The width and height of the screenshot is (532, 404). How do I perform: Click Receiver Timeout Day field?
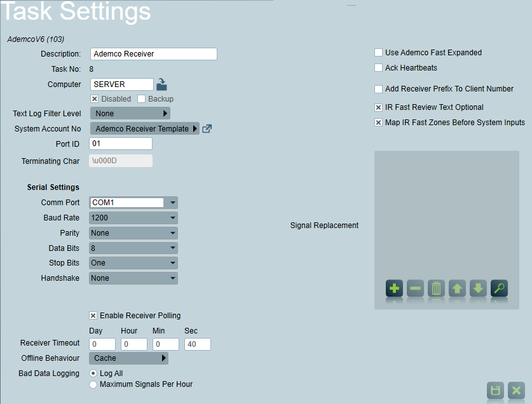(102, 344)
